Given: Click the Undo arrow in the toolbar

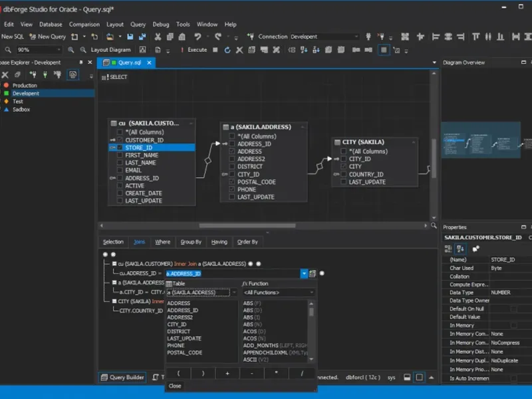Looking at the screenshot, I should click(x=198, y=37).
